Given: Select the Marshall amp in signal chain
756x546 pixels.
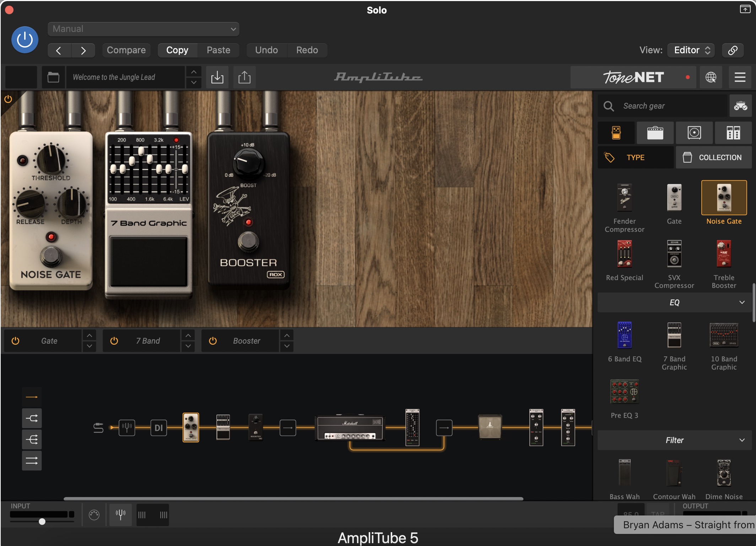Looking at the screenshot, I should coord(350,427).
